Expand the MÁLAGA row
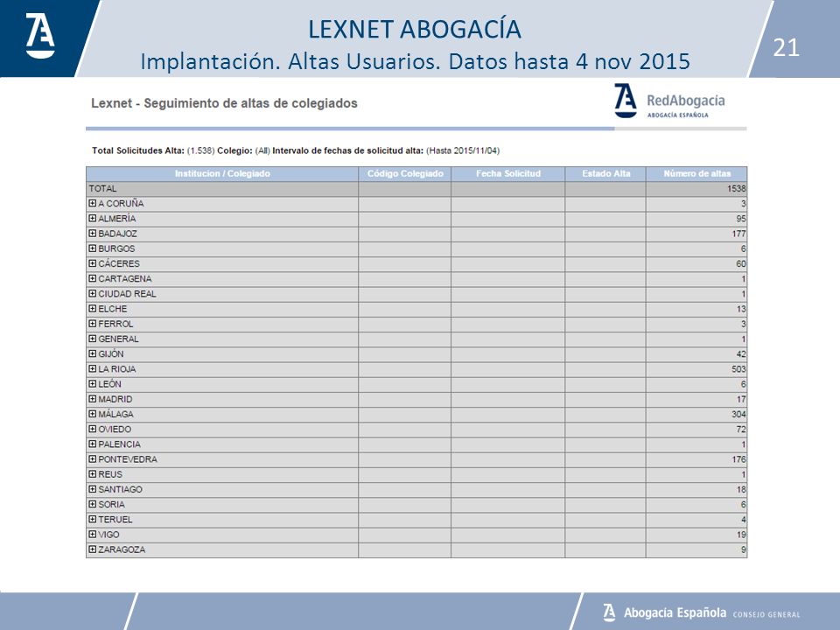 point(93,414)
